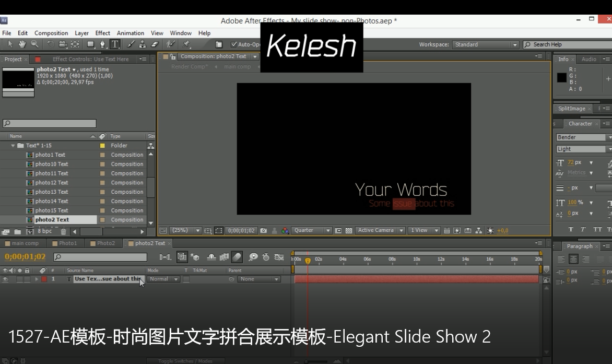The width and height of the screenshot is (612, 364).
Task: Select photo12 Text composition in Project panel
Action: click(x=52, y=183)
